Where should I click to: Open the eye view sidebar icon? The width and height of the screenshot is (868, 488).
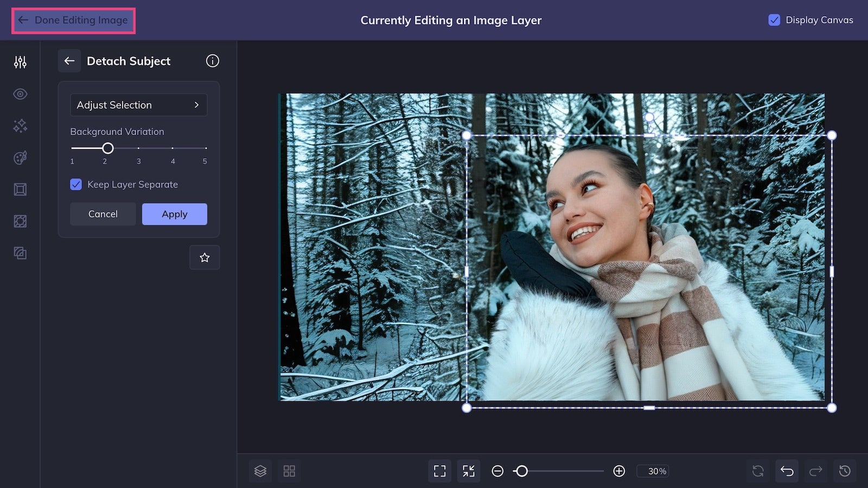(x=20, y=94)
